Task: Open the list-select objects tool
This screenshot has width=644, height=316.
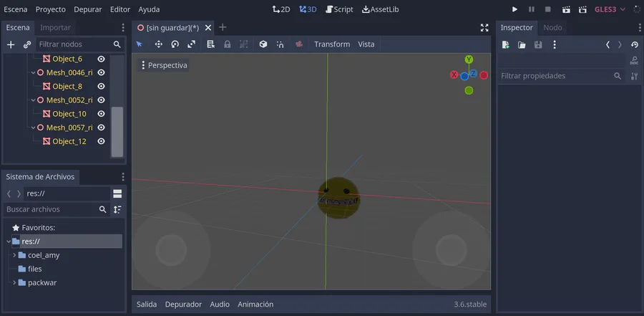Action: click(x=210, y=44)
